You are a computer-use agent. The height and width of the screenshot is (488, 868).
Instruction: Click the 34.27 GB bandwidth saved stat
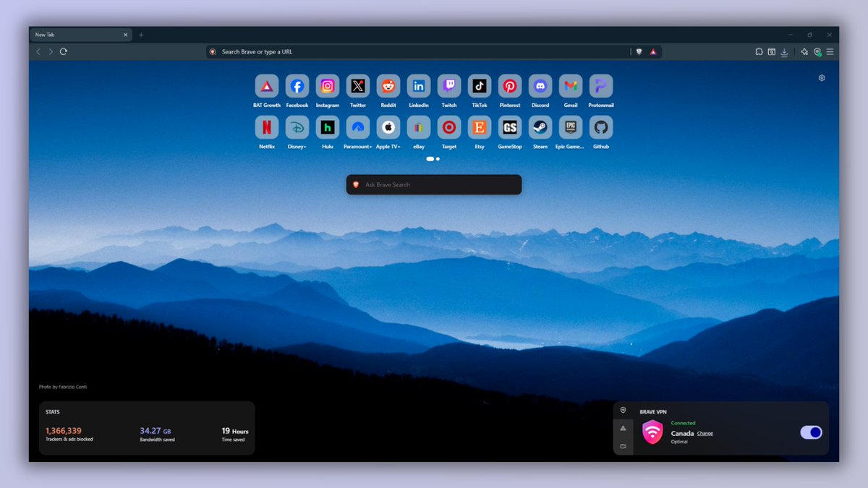(156, 431)
